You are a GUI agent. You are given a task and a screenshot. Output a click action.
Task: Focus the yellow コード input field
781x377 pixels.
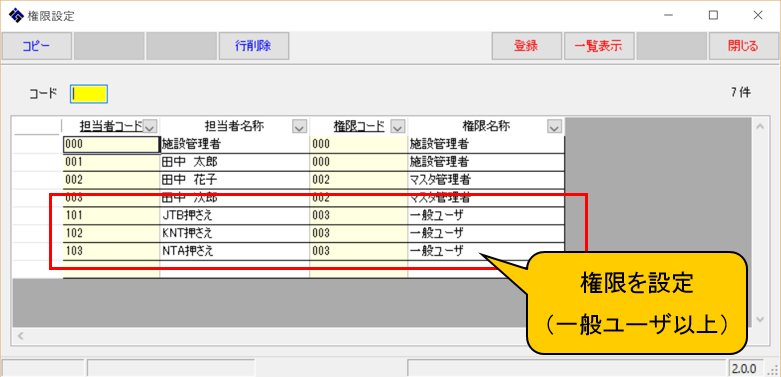coord(89,93)
